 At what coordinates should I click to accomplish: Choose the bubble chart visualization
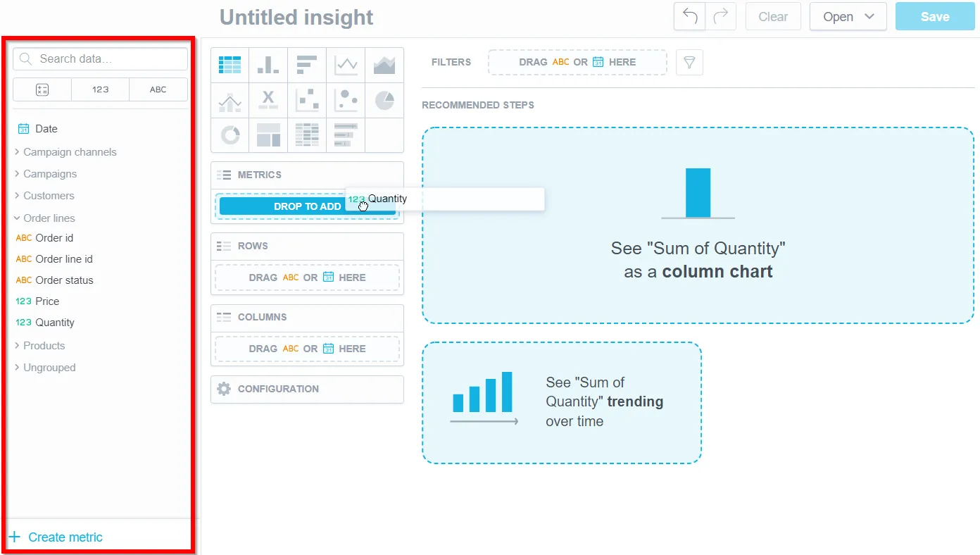point(346,100)
